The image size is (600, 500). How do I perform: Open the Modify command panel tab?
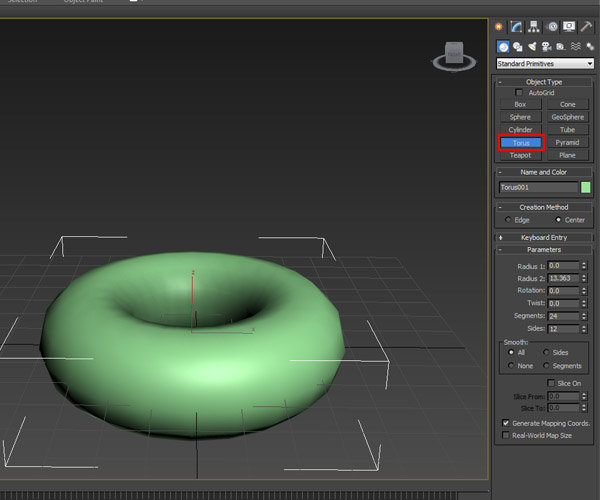[516, 27]
